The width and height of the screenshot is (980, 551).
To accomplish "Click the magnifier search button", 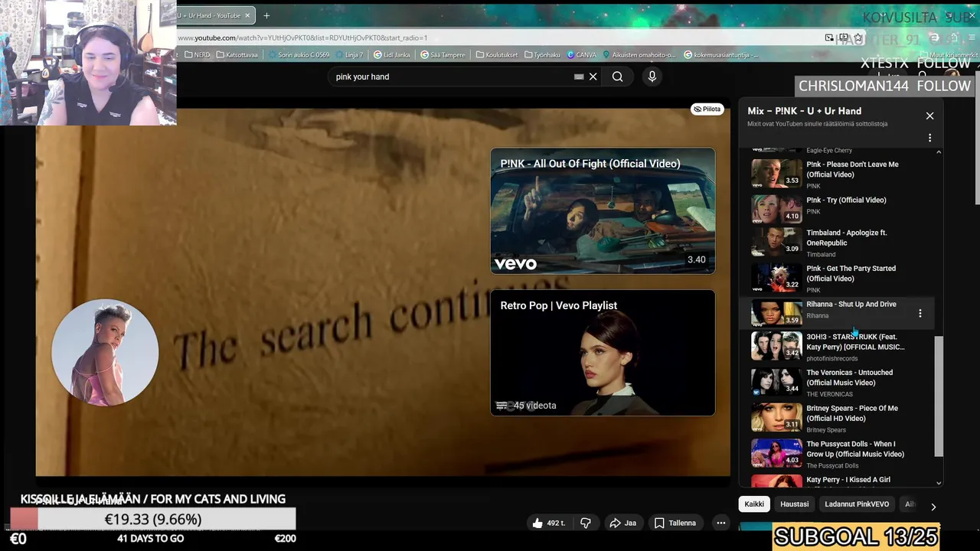I will (617, 77).
